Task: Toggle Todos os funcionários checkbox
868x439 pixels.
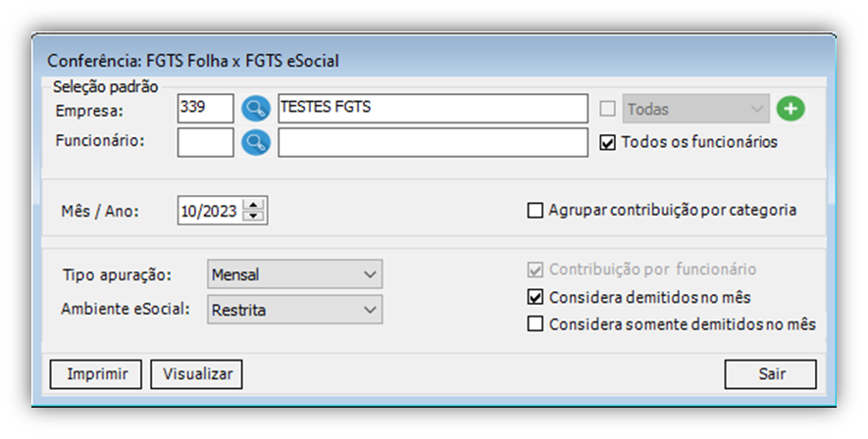Action: (x=607, y=143)
